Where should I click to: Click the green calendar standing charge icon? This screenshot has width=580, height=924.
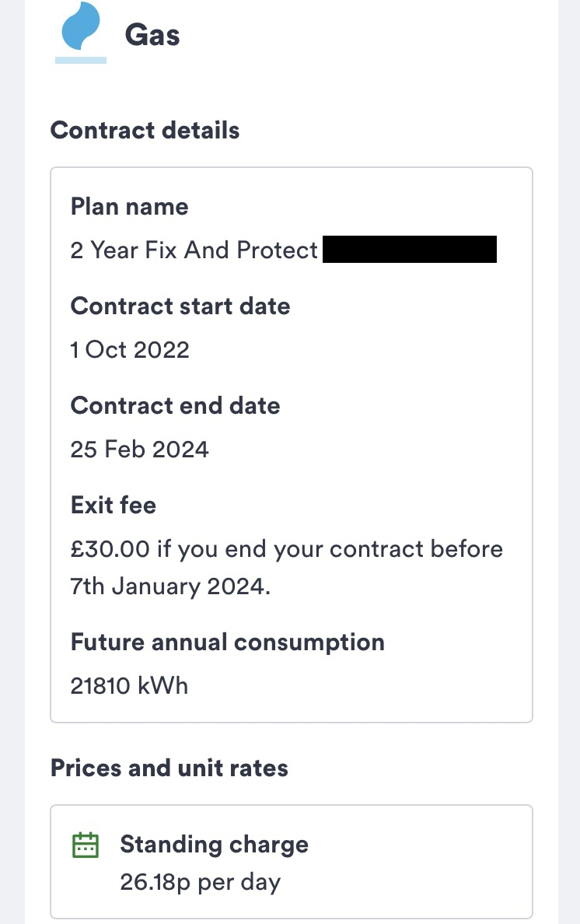point(85,845)
